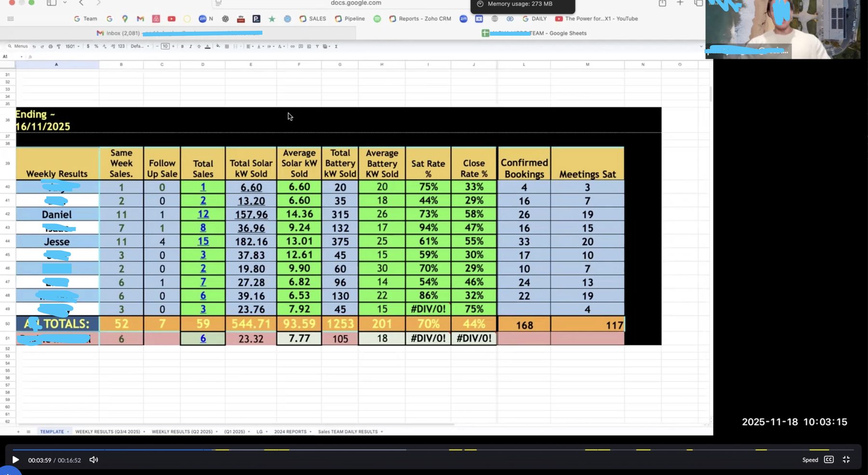Image resolution: width=868 pixels, height=475 pixels.
Task: Open The Power for...X1 - YouTube bookmark
Action: tap(597, 19)
